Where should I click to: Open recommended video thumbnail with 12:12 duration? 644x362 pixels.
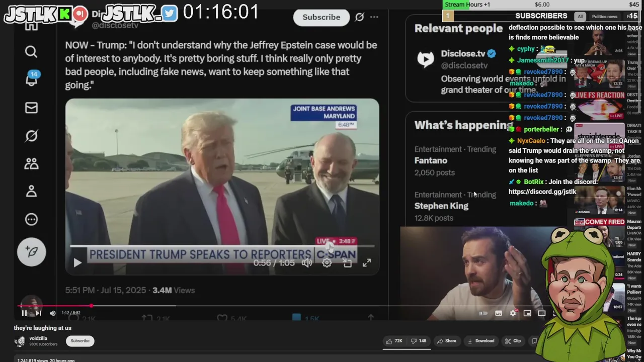point(599,73)
